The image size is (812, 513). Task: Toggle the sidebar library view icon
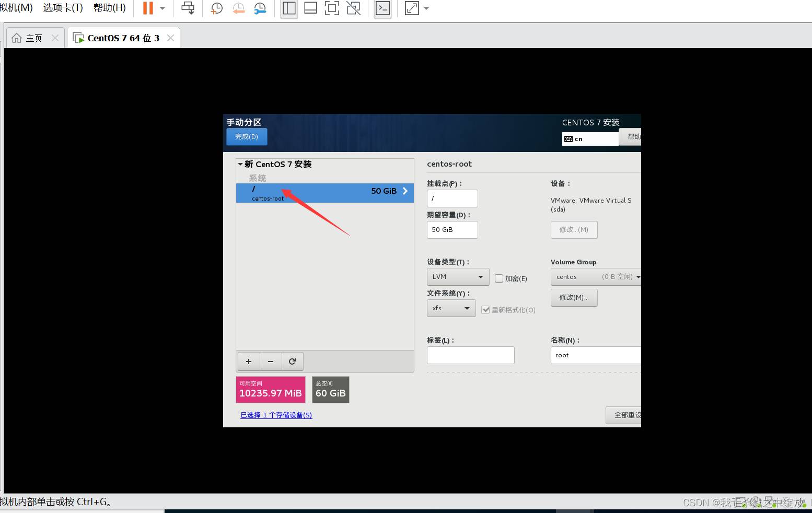(289, 8)
